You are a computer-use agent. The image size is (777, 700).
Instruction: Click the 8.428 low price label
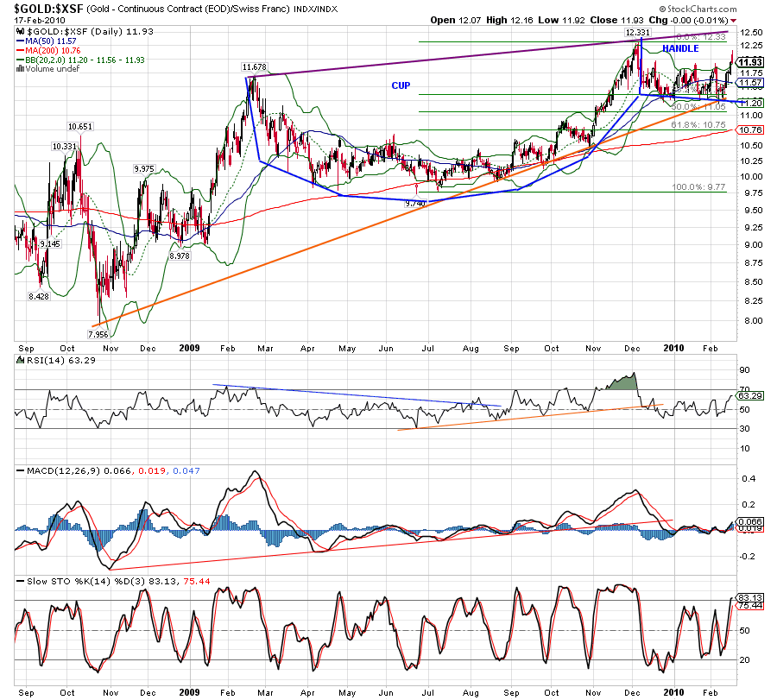tap(39, 297)
